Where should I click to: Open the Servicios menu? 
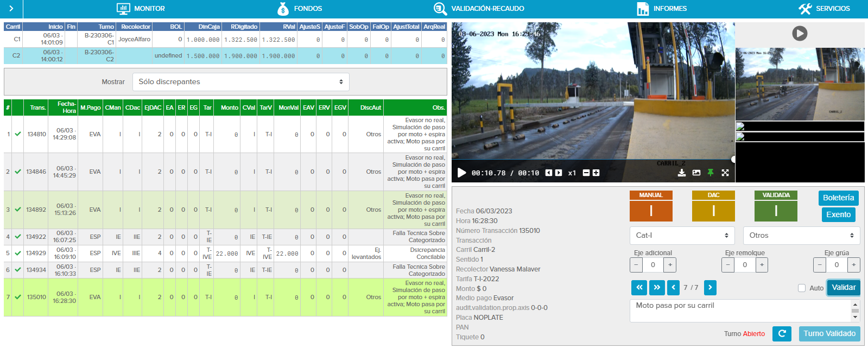click(824, 9)
